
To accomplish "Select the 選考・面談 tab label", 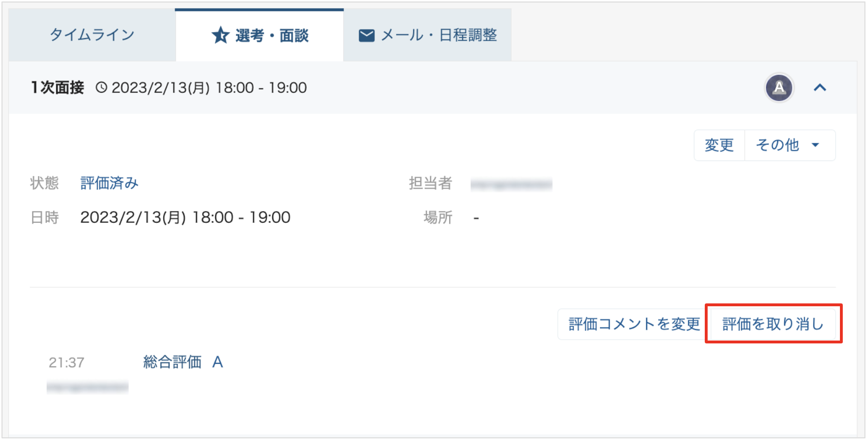I will [x=272, y=35].
